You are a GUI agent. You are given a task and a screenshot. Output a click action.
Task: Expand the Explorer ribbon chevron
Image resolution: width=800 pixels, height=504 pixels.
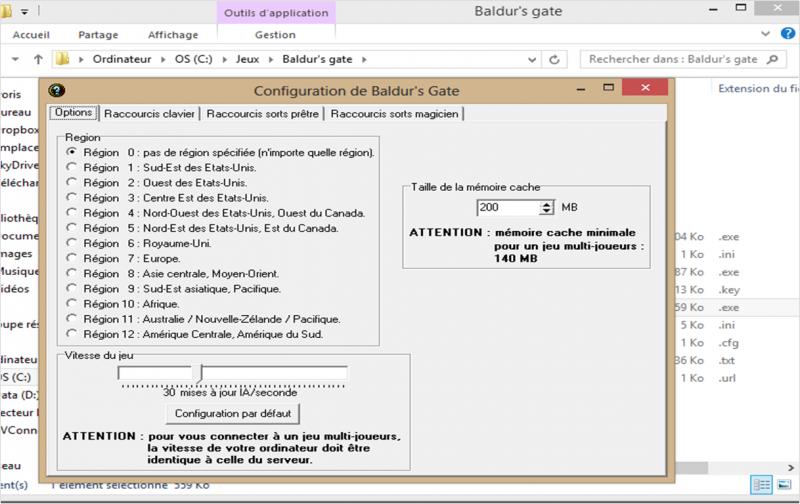[765, 34]
